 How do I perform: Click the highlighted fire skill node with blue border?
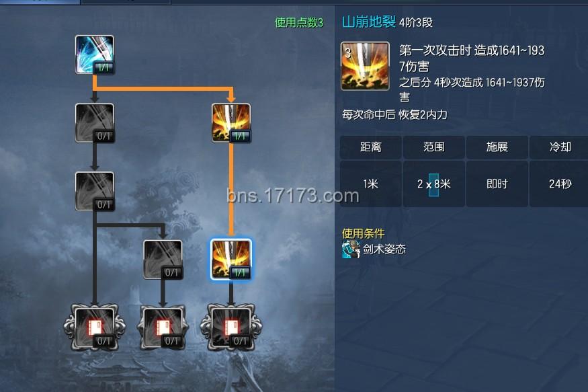[231, 260]
